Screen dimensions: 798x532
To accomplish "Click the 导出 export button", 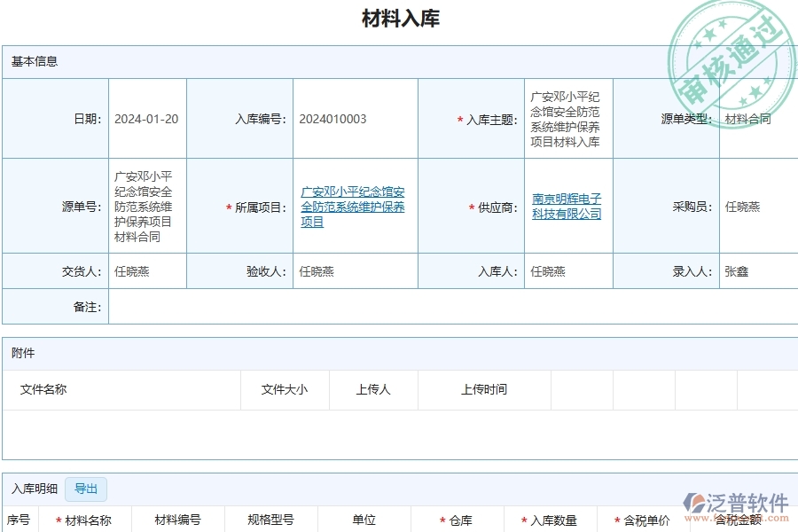I will point(86,489).
